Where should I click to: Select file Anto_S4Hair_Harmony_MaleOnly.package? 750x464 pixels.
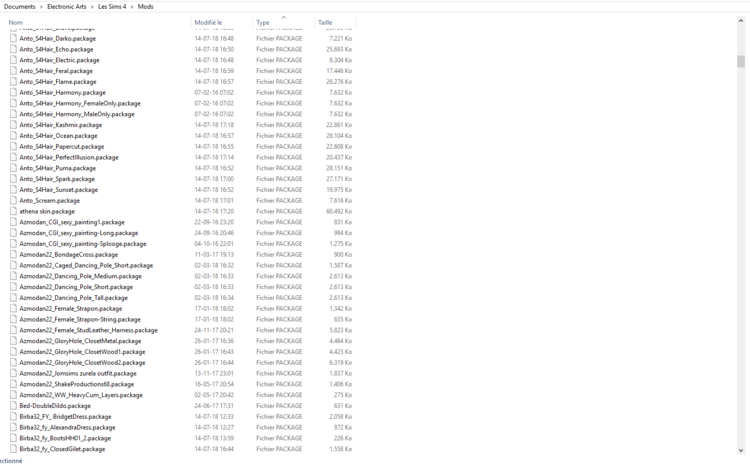[77, 114]
